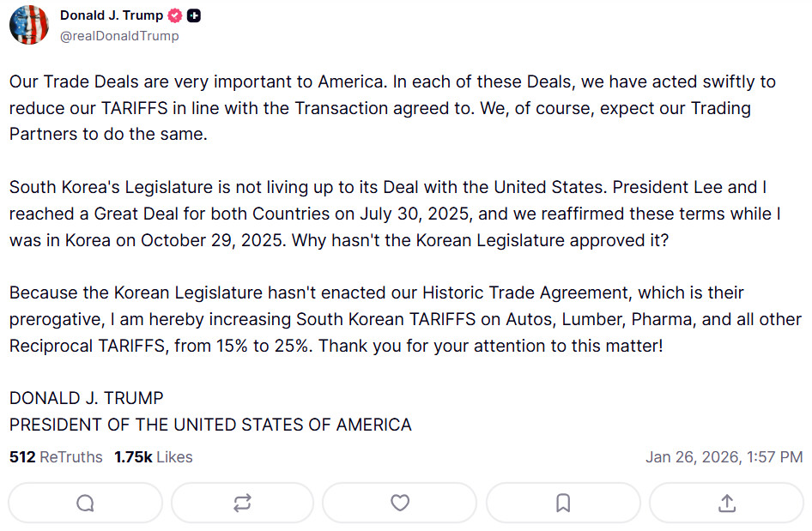812x531 pixels.
Task: Open the share upload icon
Action: click(726, 503)
